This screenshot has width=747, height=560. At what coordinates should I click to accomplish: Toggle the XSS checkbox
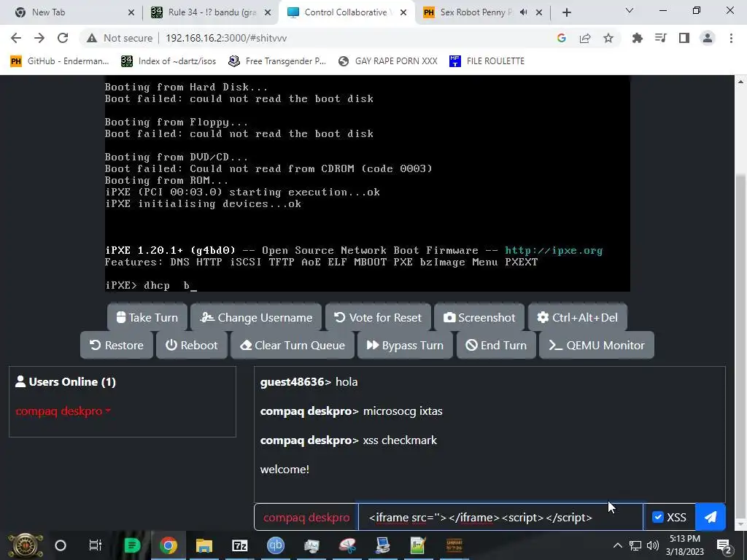(658, 517)
